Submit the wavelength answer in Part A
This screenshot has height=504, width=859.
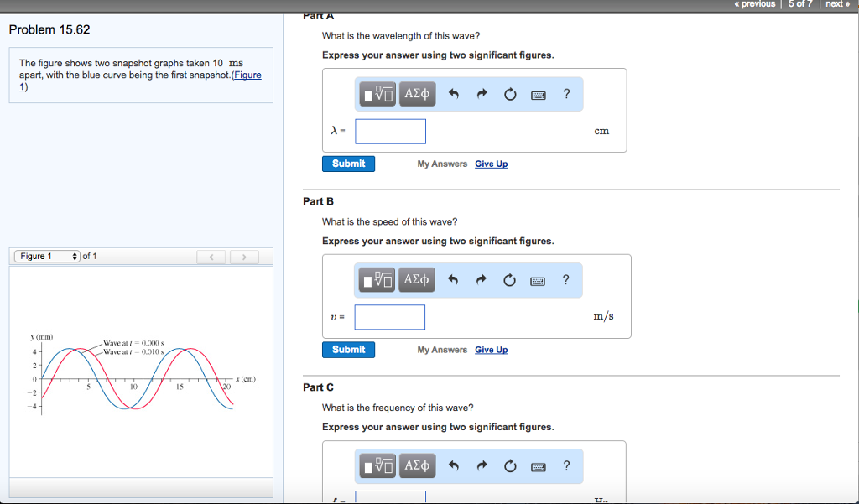[348, 164]
